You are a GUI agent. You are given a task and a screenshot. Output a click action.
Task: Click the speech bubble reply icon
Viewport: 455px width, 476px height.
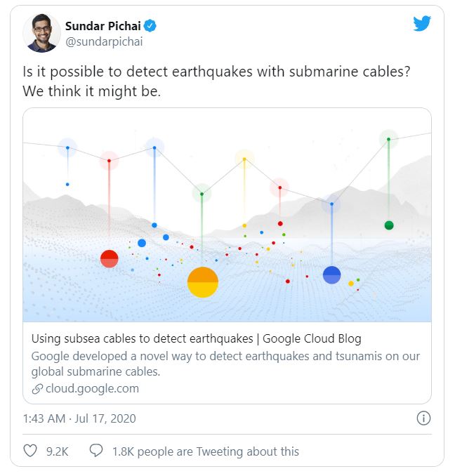click(x=97, y=451)
